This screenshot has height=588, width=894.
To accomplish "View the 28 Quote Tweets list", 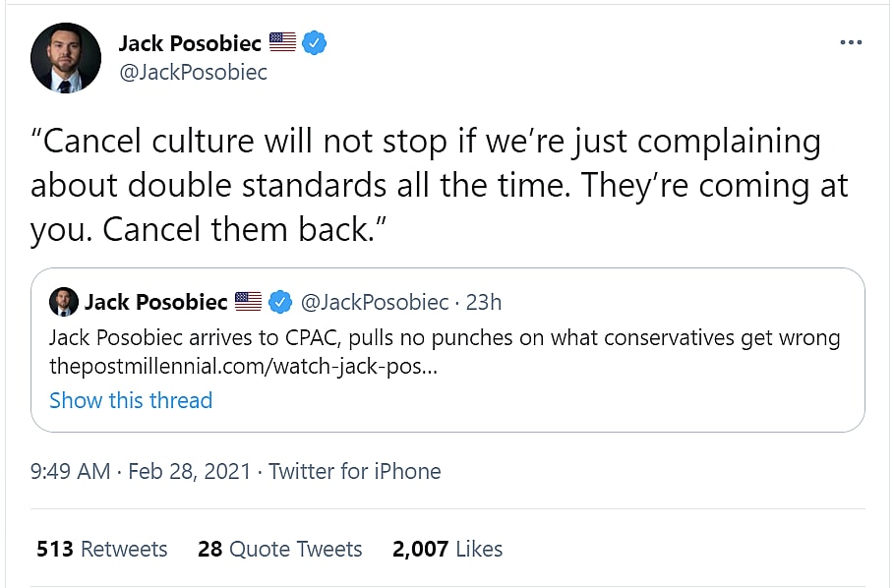I will point(280,549).
